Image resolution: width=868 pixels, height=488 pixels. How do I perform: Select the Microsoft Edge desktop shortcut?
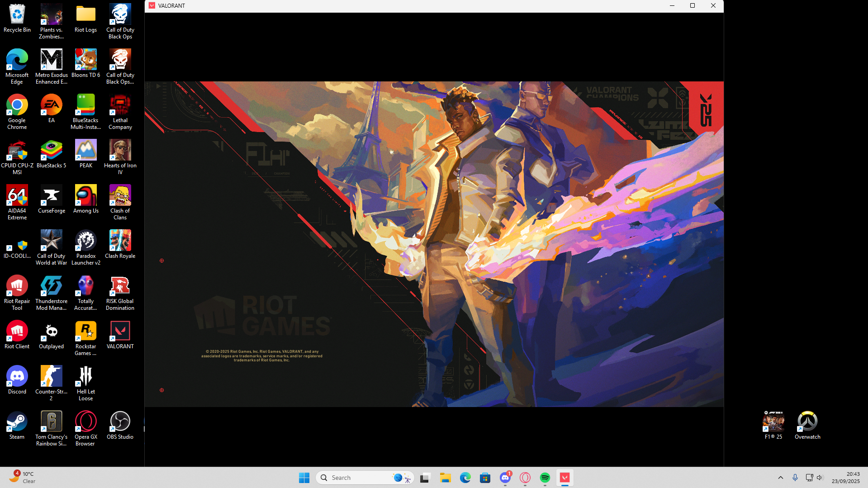[17, 67]
